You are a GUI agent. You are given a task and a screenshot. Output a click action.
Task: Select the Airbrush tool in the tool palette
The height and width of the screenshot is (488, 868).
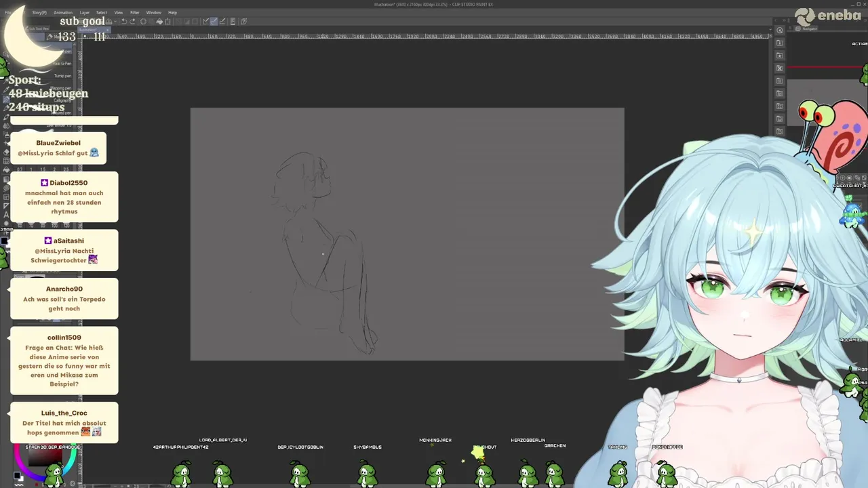click(6, 134)
